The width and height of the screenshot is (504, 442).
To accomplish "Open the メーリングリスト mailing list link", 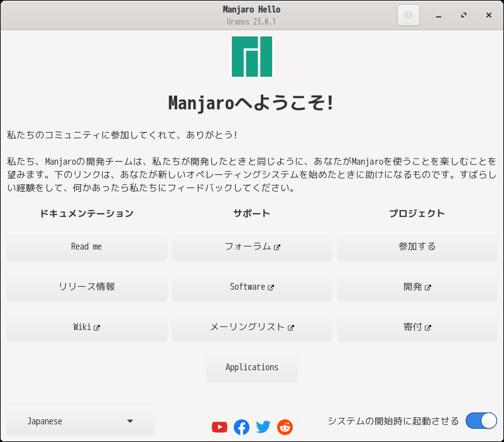I will 252,327.
